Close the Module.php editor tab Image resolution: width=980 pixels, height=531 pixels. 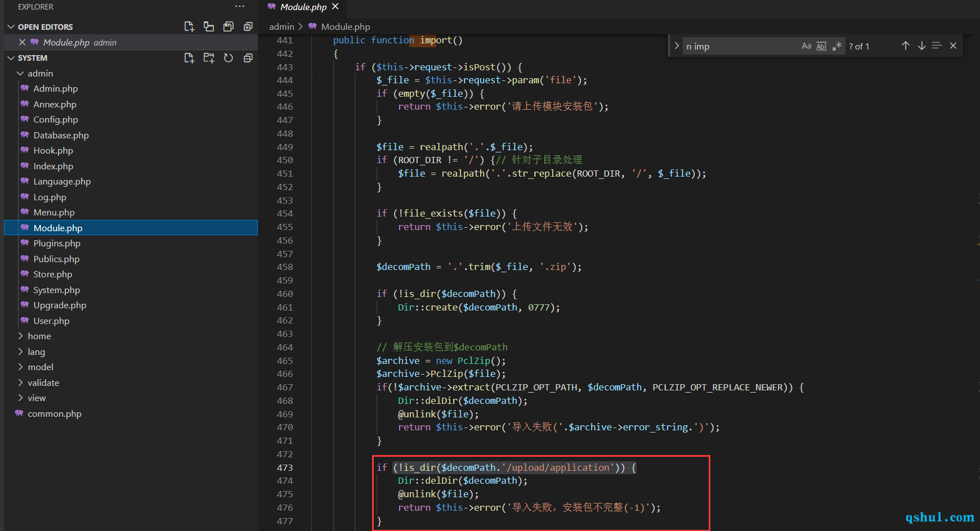click(335, 6)
